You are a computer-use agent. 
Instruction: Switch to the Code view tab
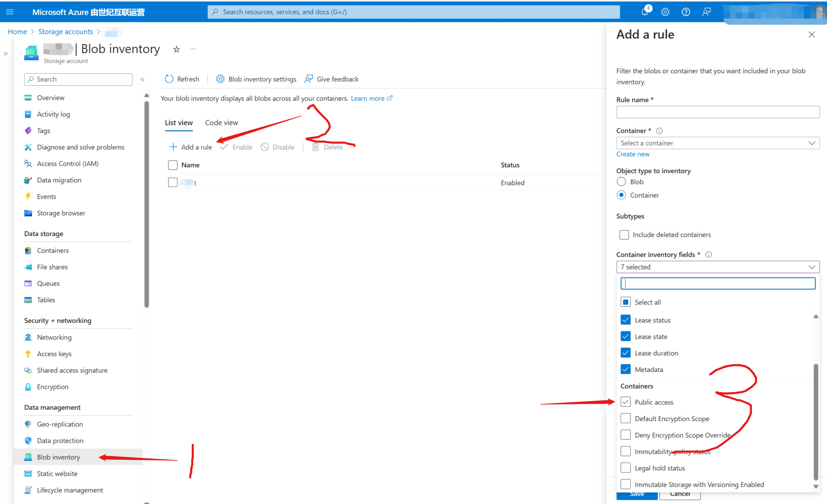click(221, 123)
